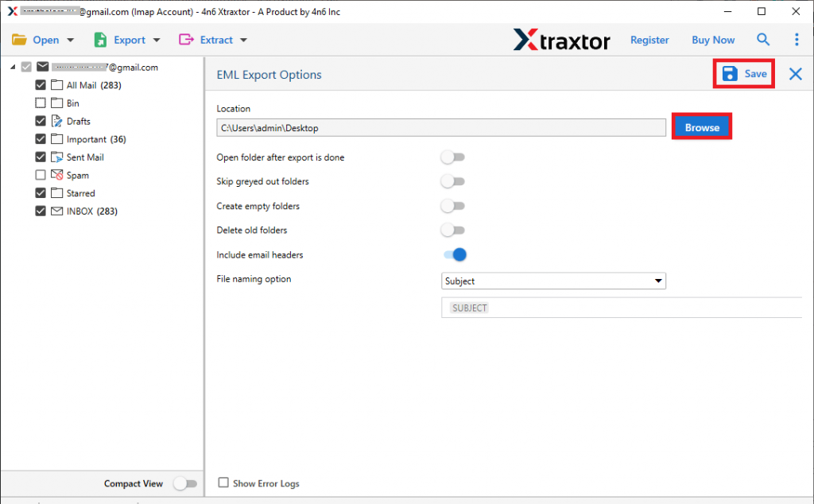Click the Starred folder icon

coord(57,193)
